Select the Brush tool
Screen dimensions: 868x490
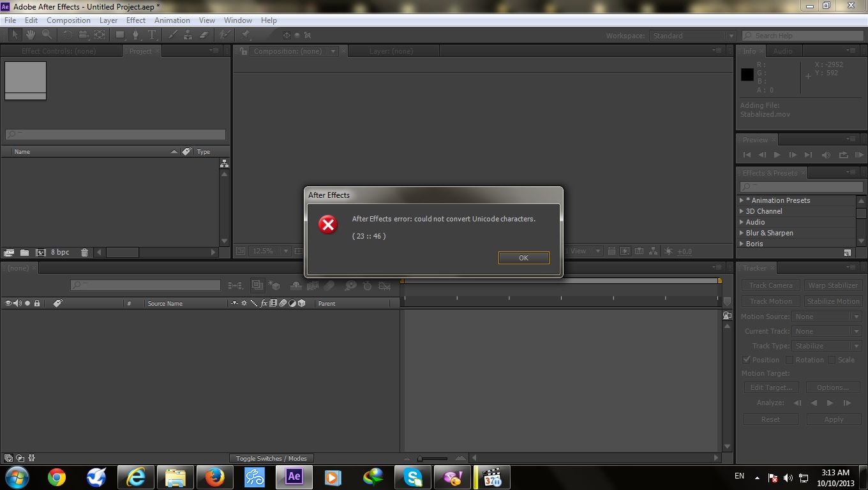coord(172,35)
